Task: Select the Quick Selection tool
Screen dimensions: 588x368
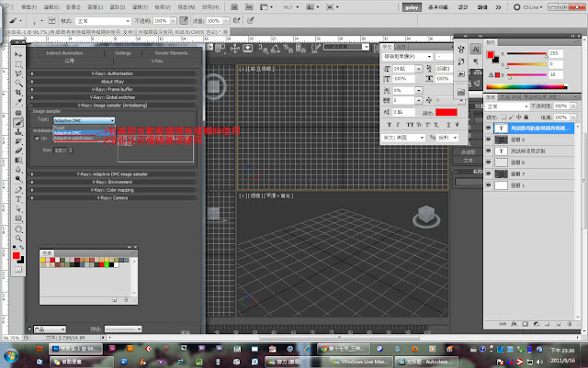Action: [x=18, y=83]
